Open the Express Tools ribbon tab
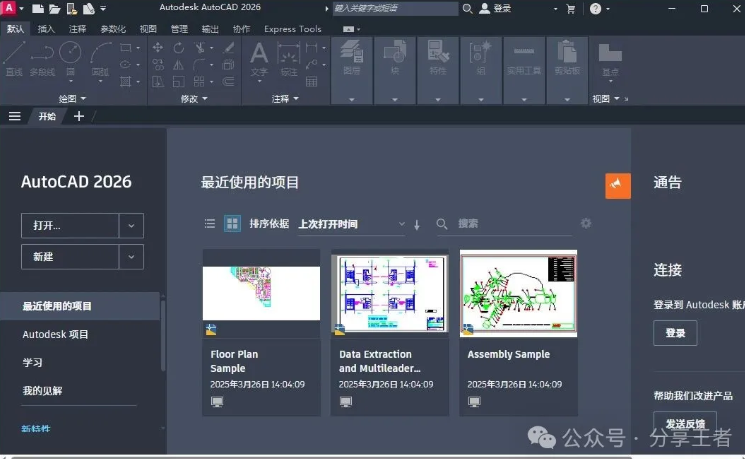The width and height of the screenshot is (745, 459). click(293, 29)
